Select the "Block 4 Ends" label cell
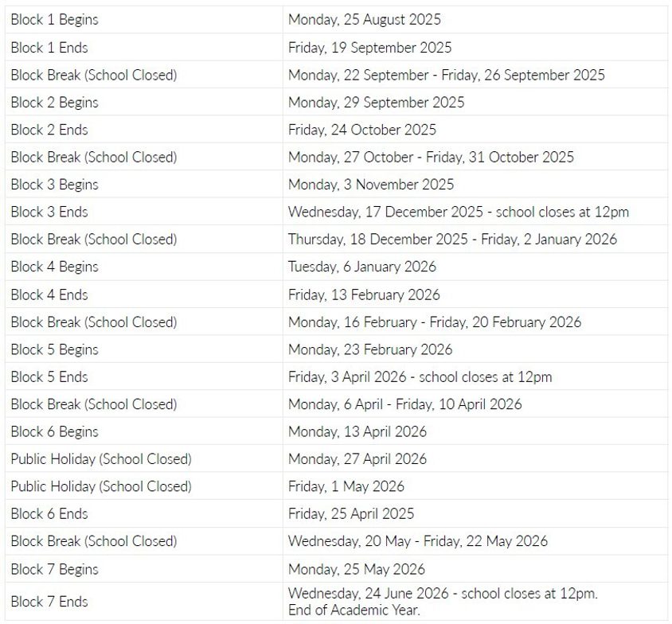The width and height of the screenshot is (672, 624). (49, 294)
